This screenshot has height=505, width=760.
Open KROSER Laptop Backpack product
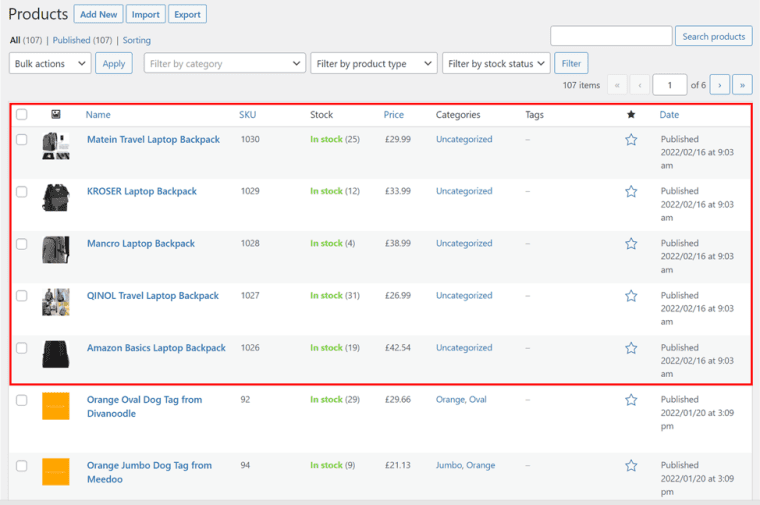click(x=142, y=191)
